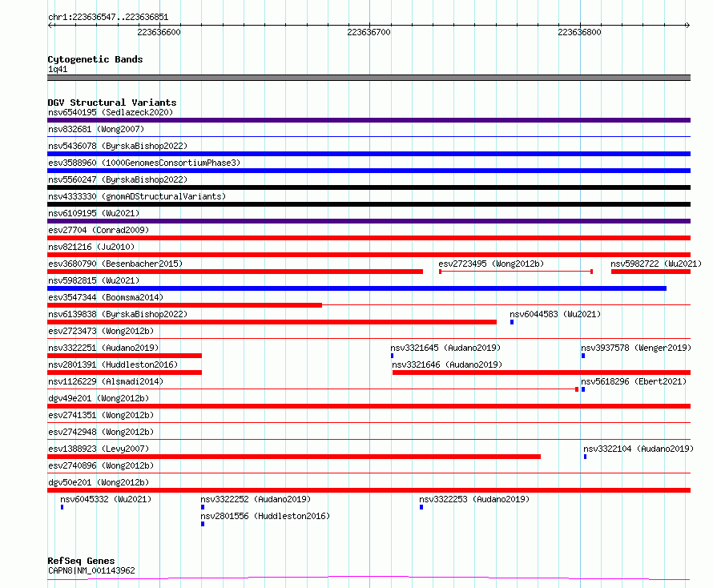Select nsv821216 (Ju2010) variant label
This screenshot has height=588, width=713.
[x=91, y=247]
